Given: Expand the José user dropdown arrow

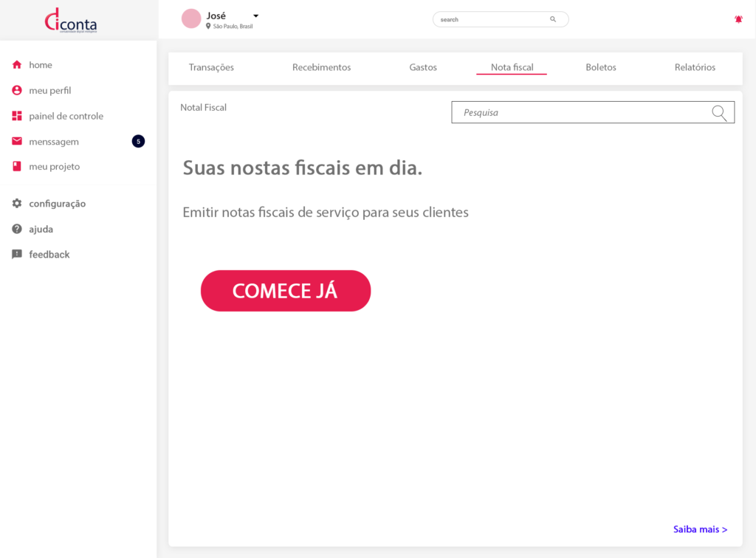Looking at the screenshot, I should pyautogui.click(x=256, y=15).
